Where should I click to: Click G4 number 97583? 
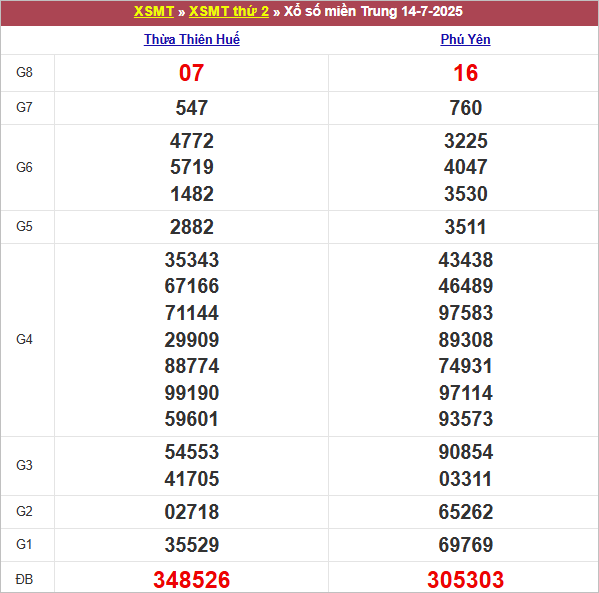click(465, 313)
